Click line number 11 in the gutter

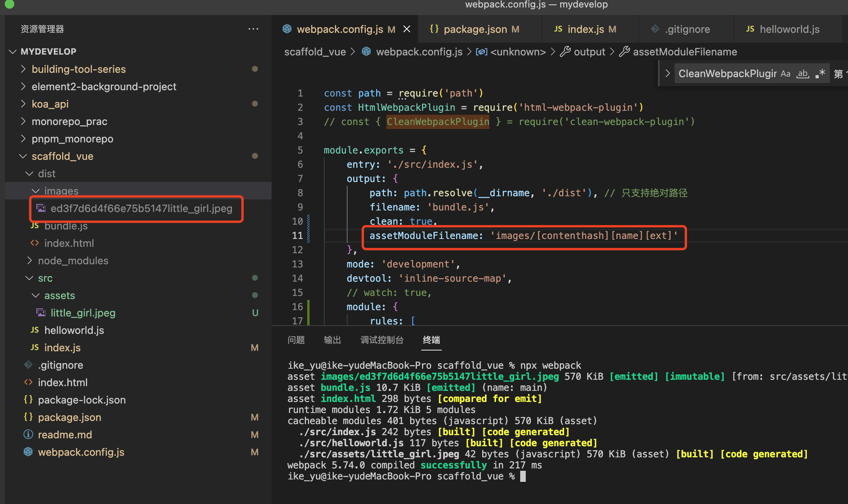(x=297, y=235)
